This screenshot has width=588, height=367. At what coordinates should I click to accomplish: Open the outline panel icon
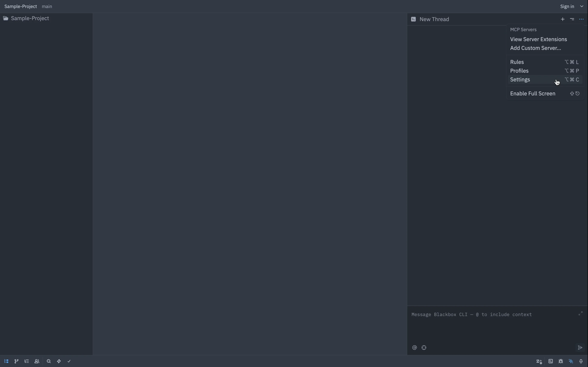coord(27,361)
